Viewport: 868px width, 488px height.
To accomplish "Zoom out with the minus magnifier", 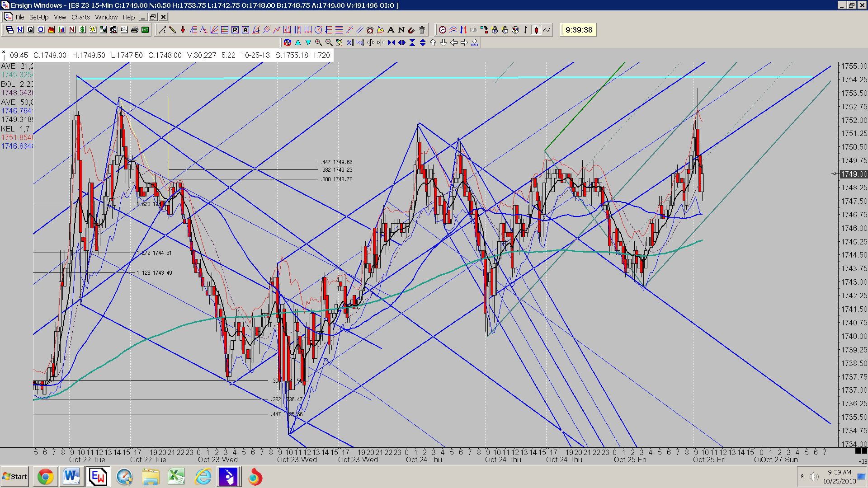I will pos(329,42).
